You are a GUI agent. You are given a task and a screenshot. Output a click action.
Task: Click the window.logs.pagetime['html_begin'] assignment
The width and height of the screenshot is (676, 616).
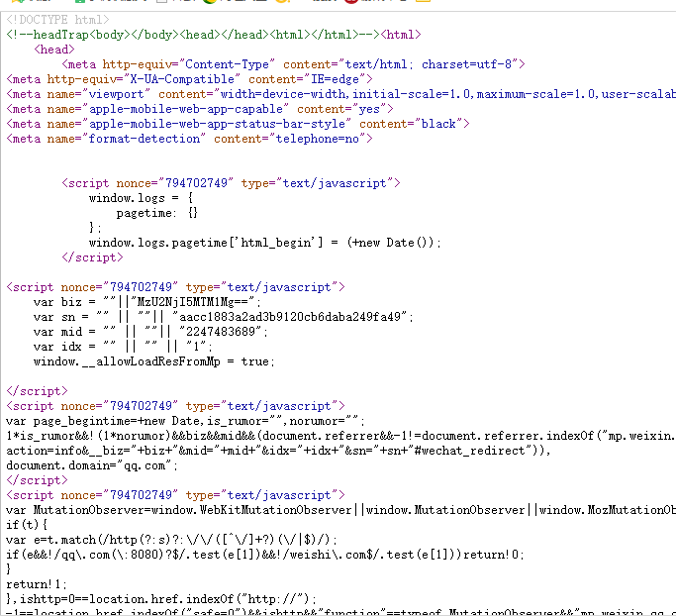264,243
